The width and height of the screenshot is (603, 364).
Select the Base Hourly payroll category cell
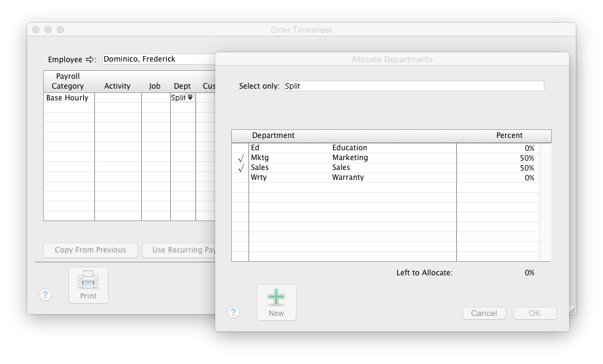68,98
